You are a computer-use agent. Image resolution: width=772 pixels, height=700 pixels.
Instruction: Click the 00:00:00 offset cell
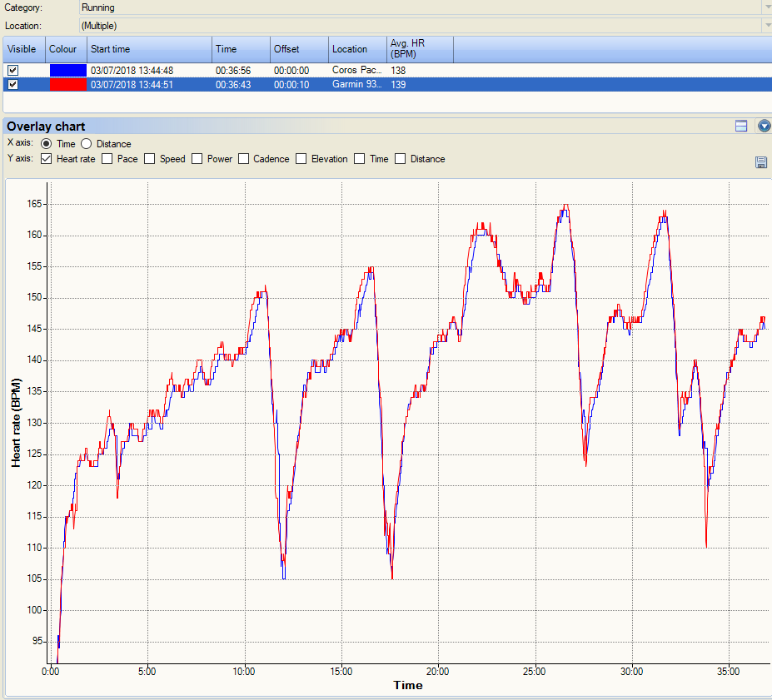pos(291,71)
